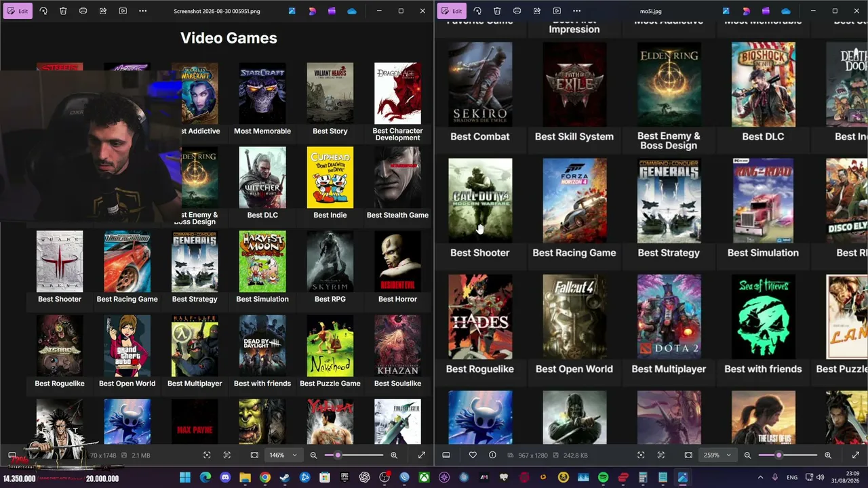Open the 146% zoom dropdown
The image size is (868, 488).
(x=283, y=455)
